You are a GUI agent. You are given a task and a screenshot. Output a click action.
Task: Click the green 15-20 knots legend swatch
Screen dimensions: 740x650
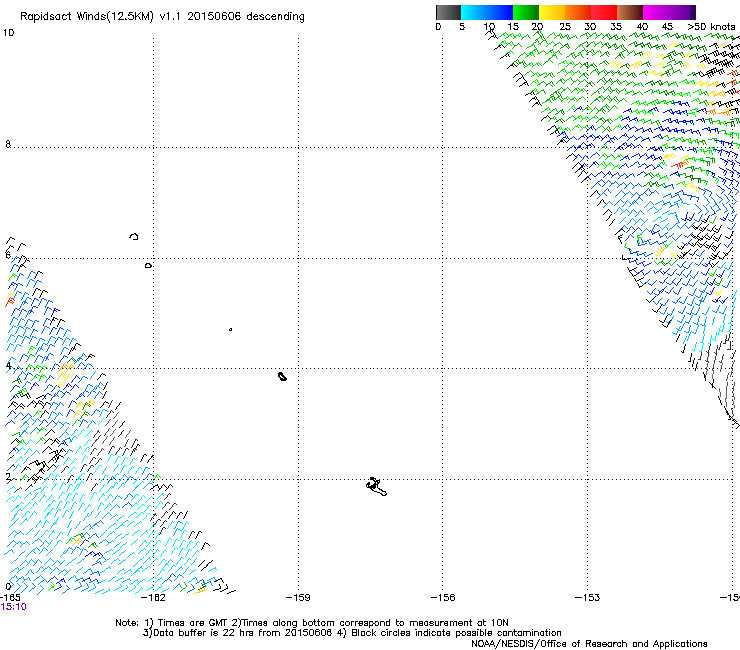tap(526, 12)
